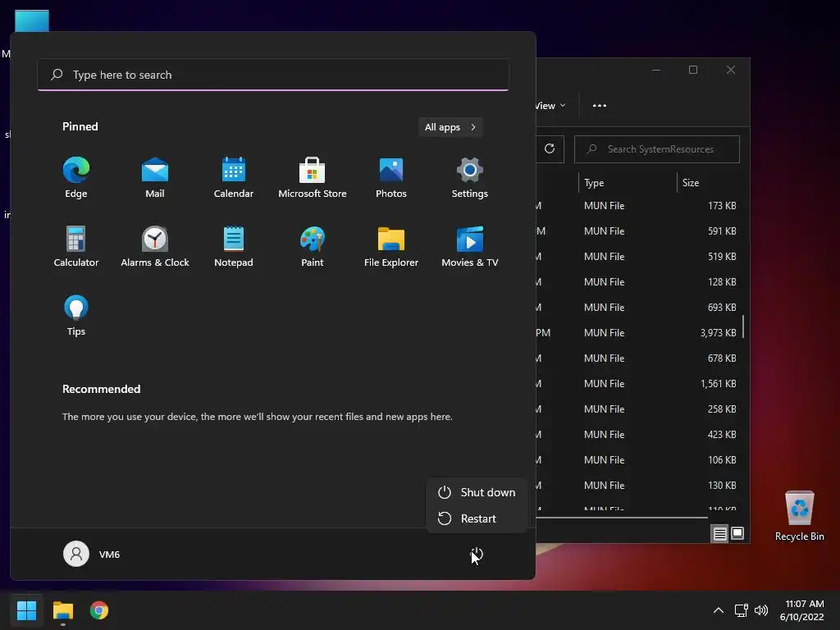Switch to details view in File Explorer
Image resolution: width=840 pixels, height=630 pixels.
coord(719,533)
